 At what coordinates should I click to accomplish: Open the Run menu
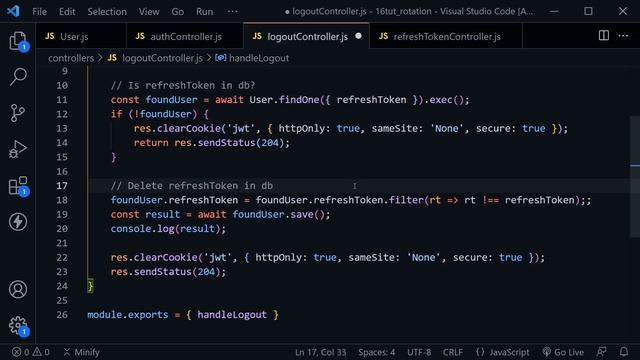click(x=204, y=11)
